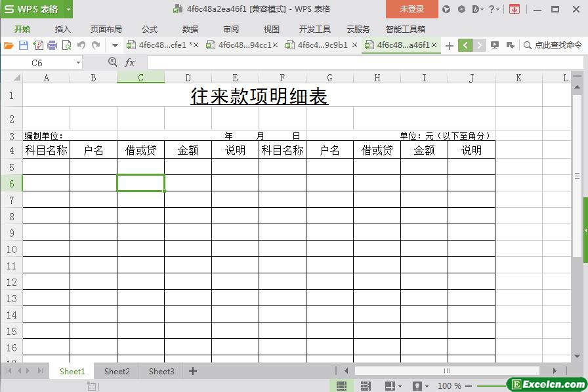Toggle Page Break Preview view button
Image resolution: width=588 pixels, height=392 pixels.
coord(366,386)
